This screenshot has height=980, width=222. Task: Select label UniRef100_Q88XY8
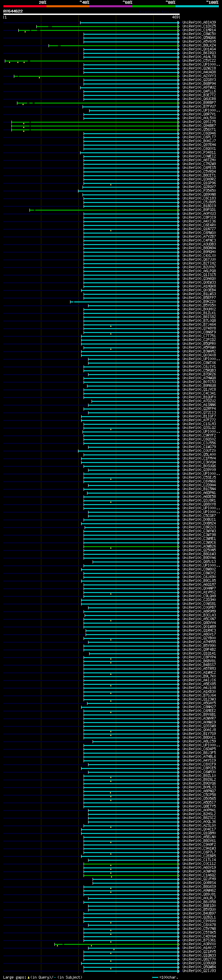tap(199, 504)
